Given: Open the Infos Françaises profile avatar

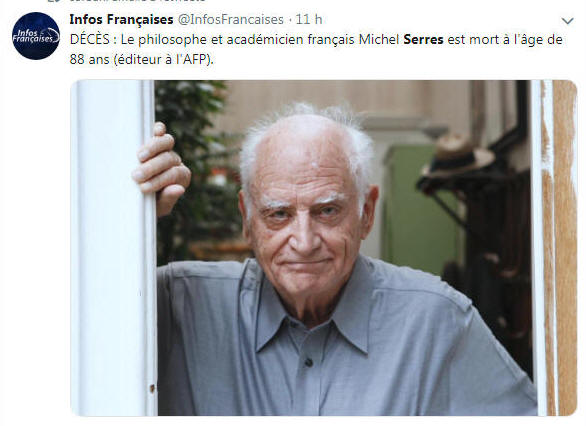Looking at the screenshot, I should click(x=36, y=36).
